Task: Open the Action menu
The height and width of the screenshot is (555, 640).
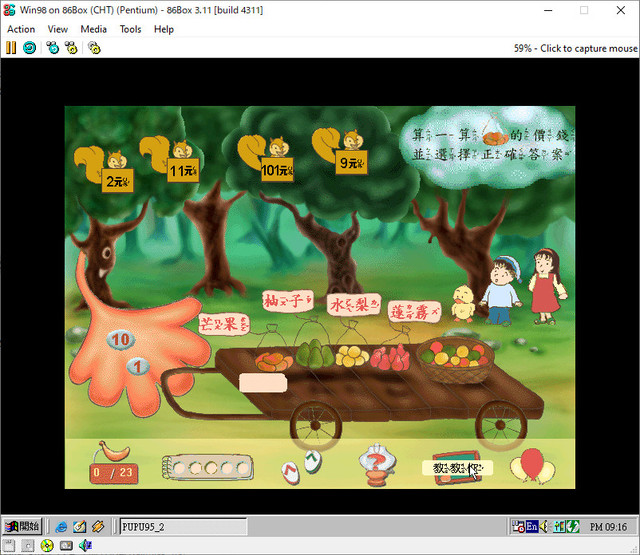Action: point(21,29)
